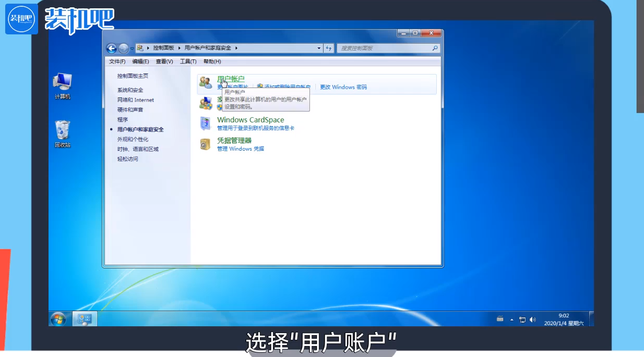Click the Control Panel icon in address bar
Screen dimensions: 644x357
140,48
